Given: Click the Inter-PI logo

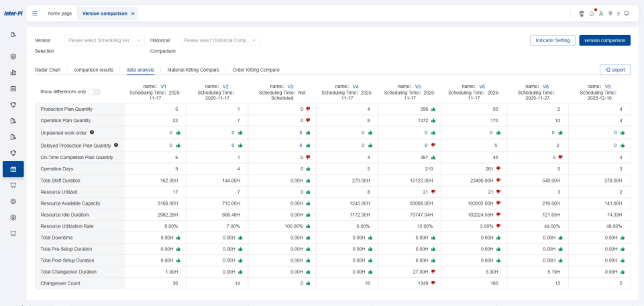Looking at the screenshot, I should click(13, 13).
